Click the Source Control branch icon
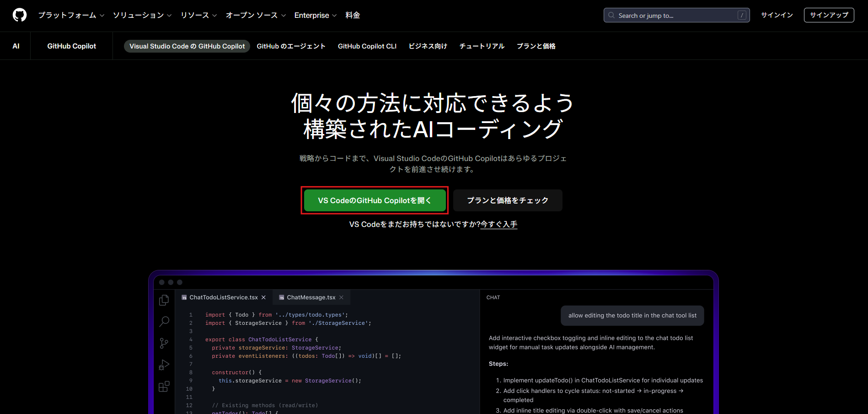 [164, 343]
